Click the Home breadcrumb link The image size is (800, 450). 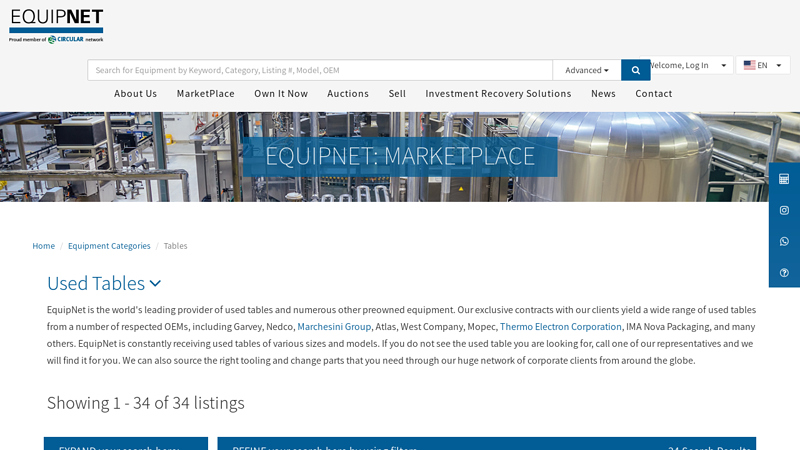point(43,246)
